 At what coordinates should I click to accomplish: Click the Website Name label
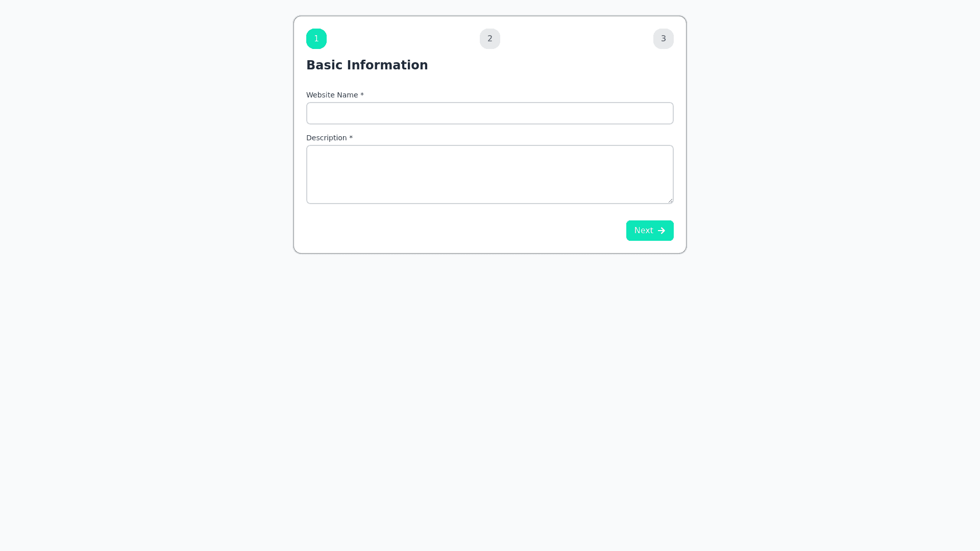coord(332,95)
